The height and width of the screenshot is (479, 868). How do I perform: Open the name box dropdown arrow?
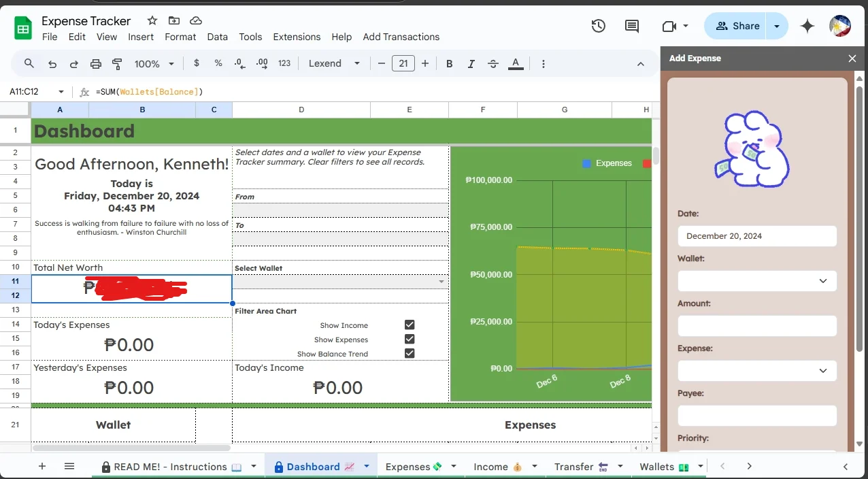click(x=61, y=92)
